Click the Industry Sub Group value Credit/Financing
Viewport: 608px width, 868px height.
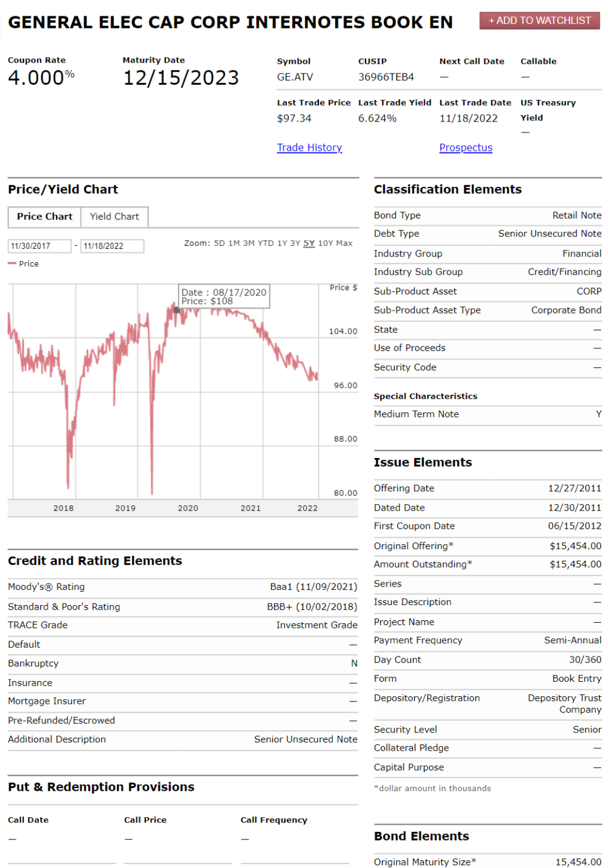click(x=565, y=272)
